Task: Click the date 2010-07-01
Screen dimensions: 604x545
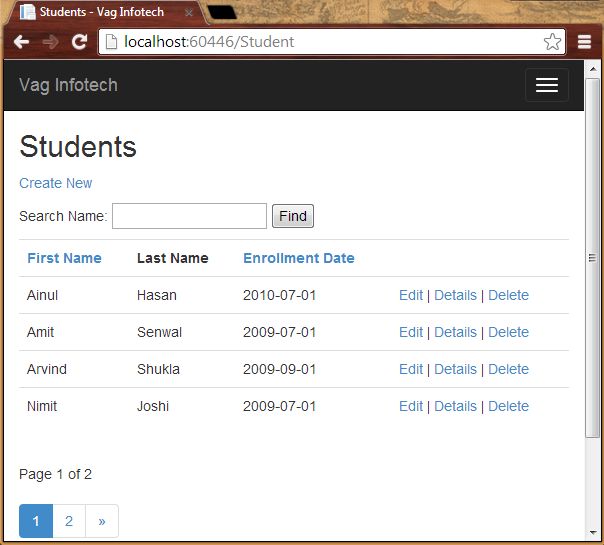Action: tap(280, 295)
